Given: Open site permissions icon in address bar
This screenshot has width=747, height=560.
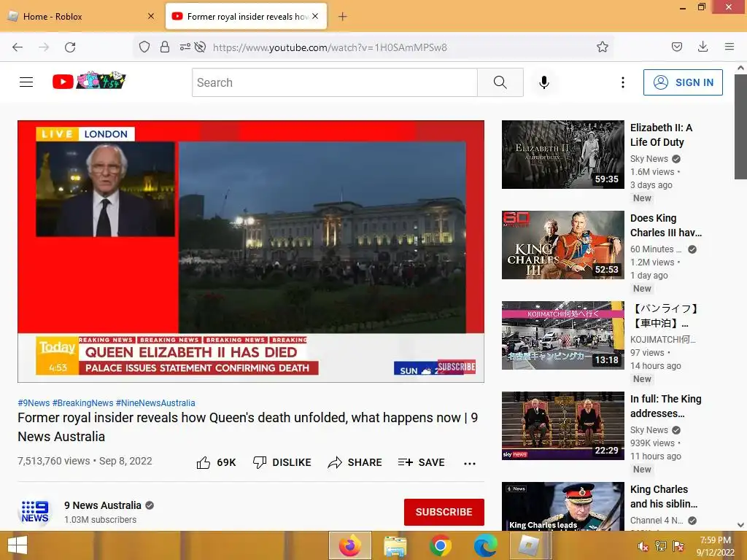Looking at the screenshot, I should pos(185,47).
